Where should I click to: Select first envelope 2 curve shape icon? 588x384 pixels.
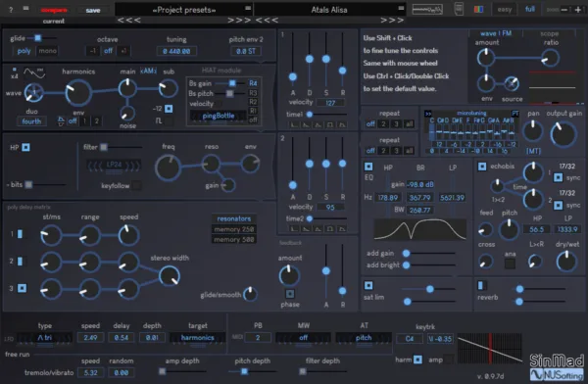pyautogui.click(x=294, y=228)
